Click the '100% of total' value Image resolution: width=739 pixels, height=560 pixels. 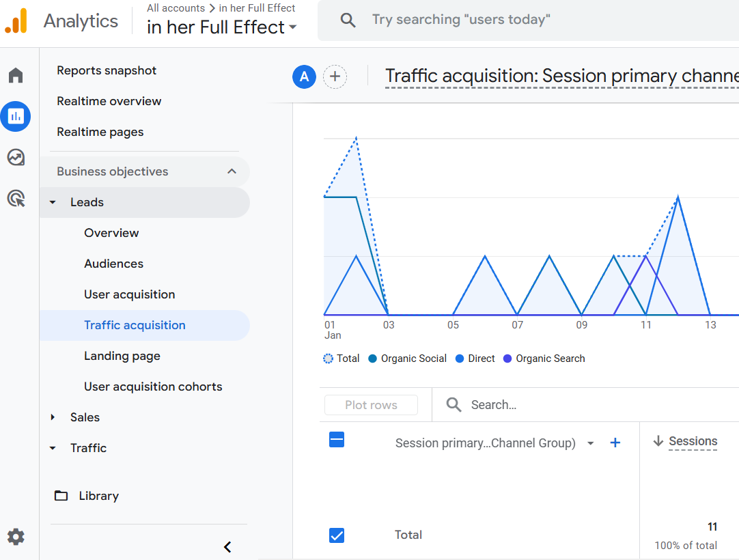pos(686,546)
